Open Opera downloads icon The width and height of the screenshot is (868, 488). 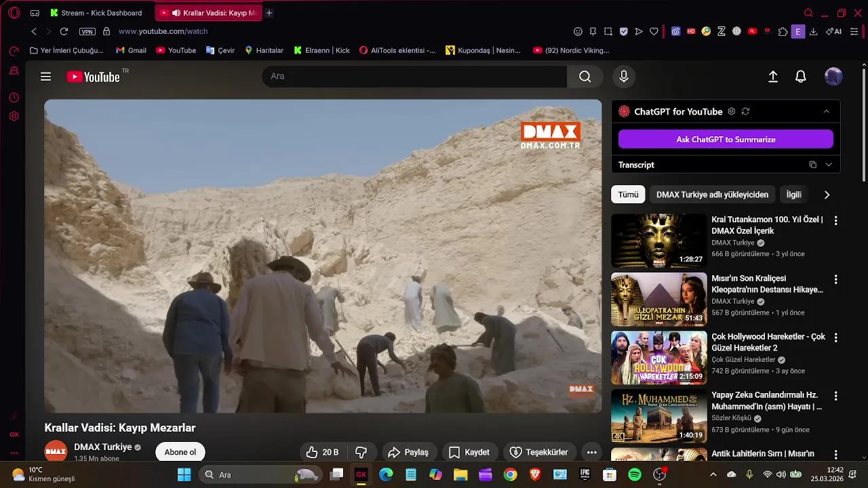(x=813, y=31)
